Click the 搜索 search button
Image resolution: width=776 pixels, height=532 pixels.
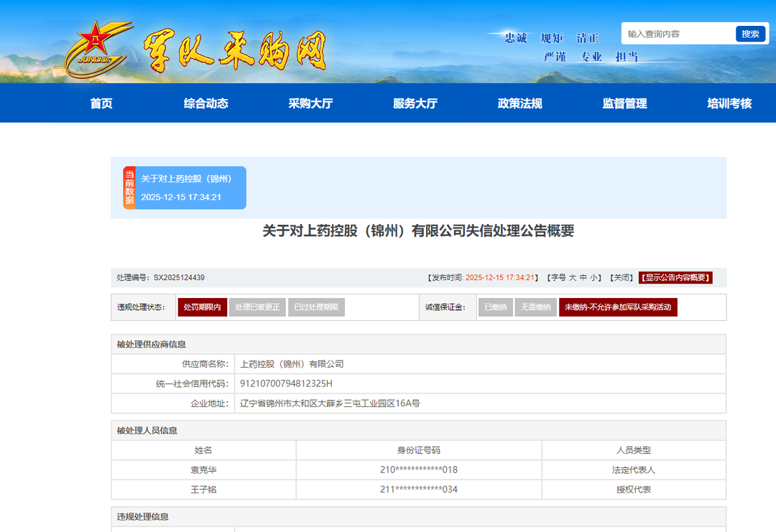(750, 34)
